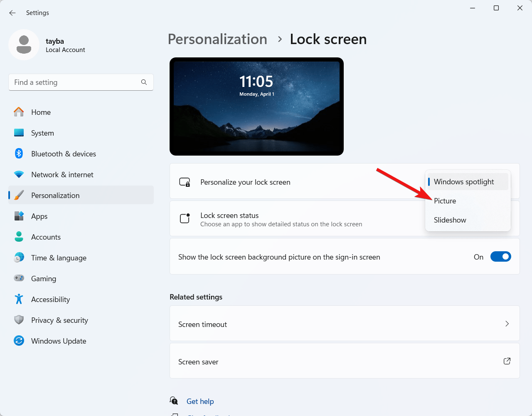
Task: Click the Find a setting search box
Action: (75, 82)
